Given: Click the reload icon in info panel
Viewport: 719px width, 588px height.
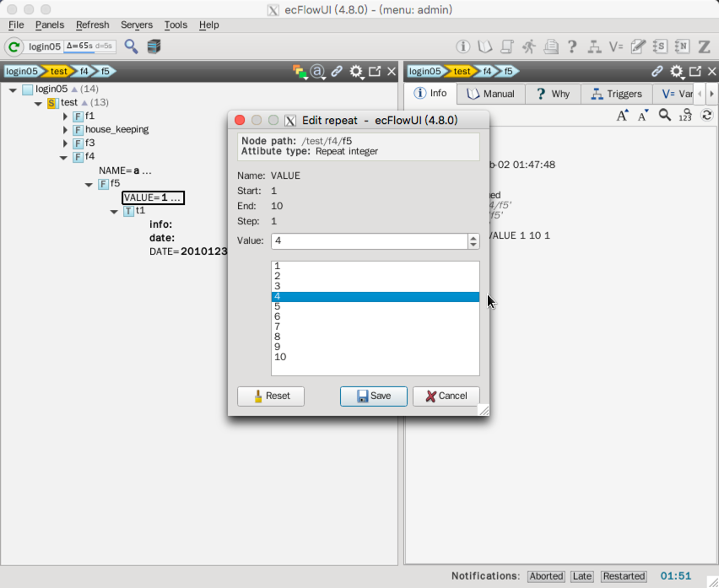Looking at the screenshot, I should [706, 115].
